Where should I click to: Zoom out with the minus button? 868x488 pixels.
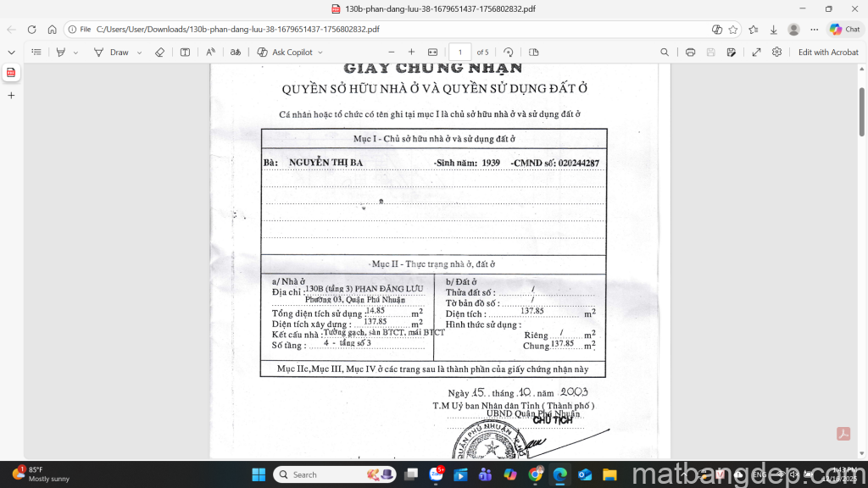391,52
